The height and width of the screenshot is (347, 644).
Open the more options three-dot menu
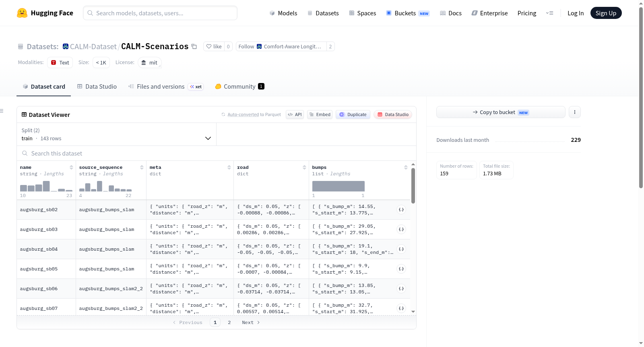point(575,112)
